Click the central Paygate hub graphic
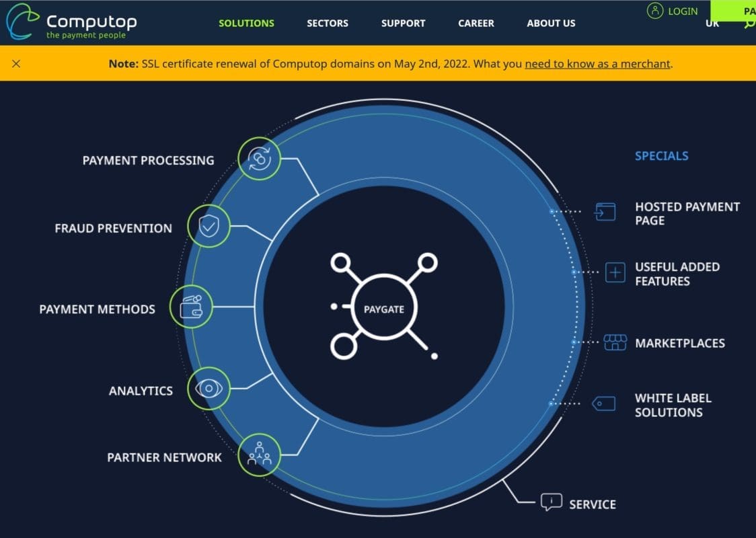756x538 pixels. (x=383, y=308)
